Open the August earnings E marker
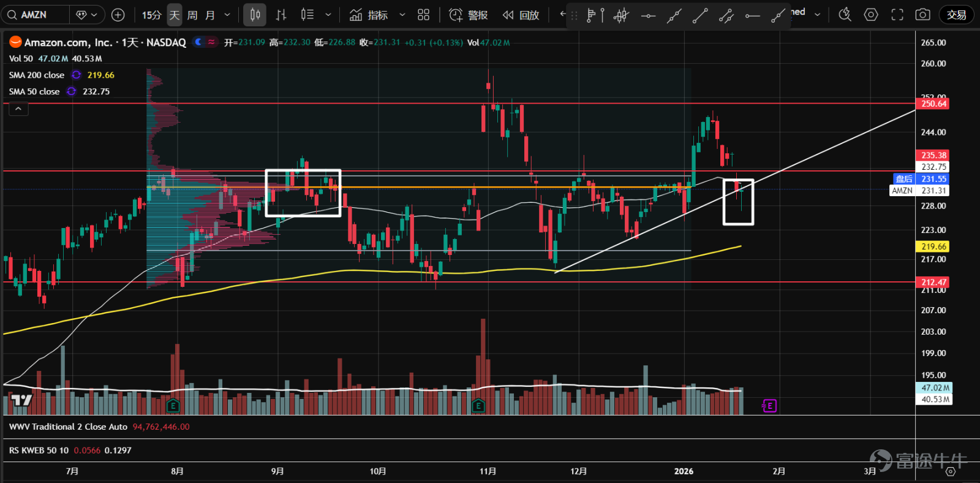This screenshot has width=980, height=483. (x=173, y=405)
